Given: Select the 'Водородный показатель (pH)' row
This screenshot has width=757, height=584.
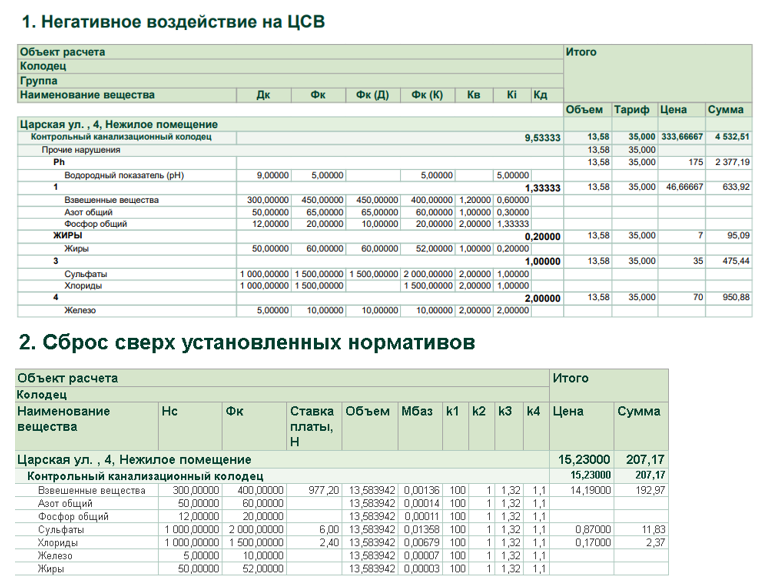Looking at the screenshot, I should (x=124, y=175).
